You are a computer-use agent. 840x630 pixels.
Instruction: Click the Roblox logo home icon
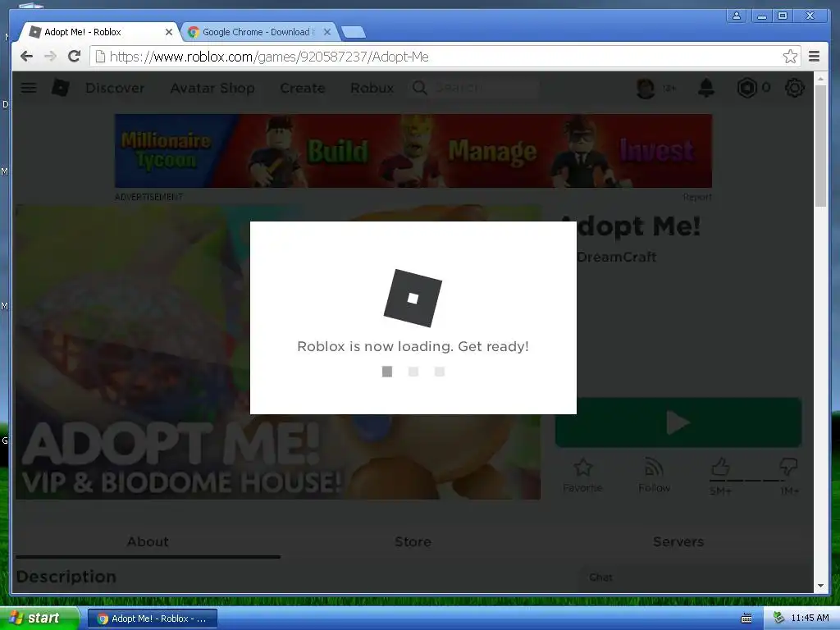[61, 87]
